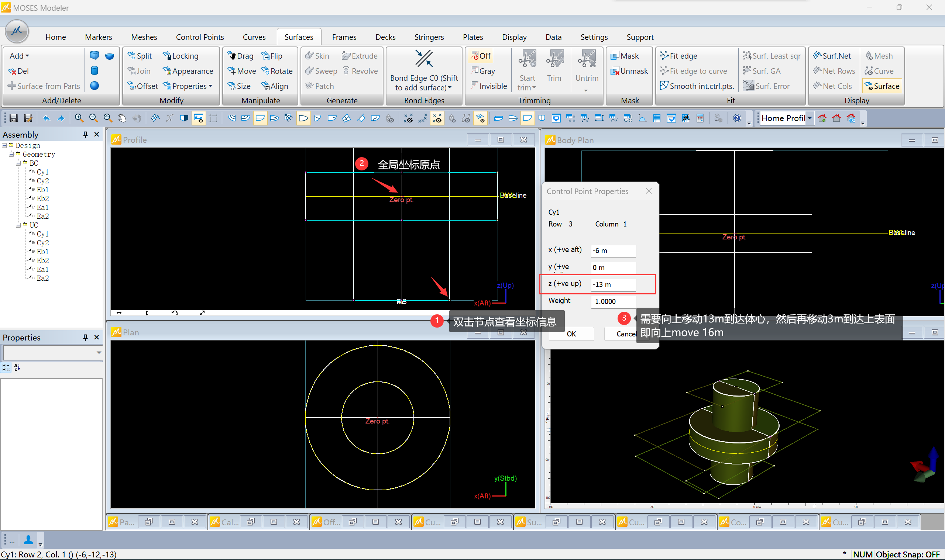Click the Smooth int.ctrl.pts. button
945x560 pixels.
coord(697,86)
